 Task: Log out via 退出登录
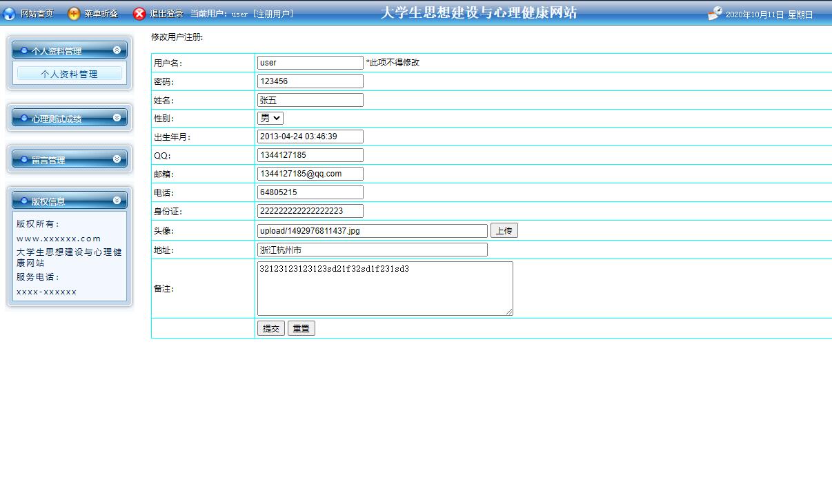[x=166, y=14]
